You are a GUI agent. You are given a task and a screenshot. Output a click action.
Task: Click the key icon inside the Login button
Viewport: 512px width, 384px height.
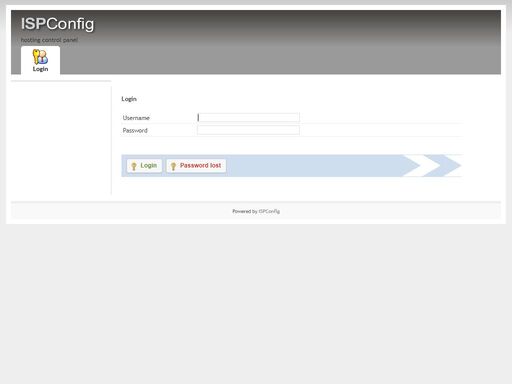(134, 166)
